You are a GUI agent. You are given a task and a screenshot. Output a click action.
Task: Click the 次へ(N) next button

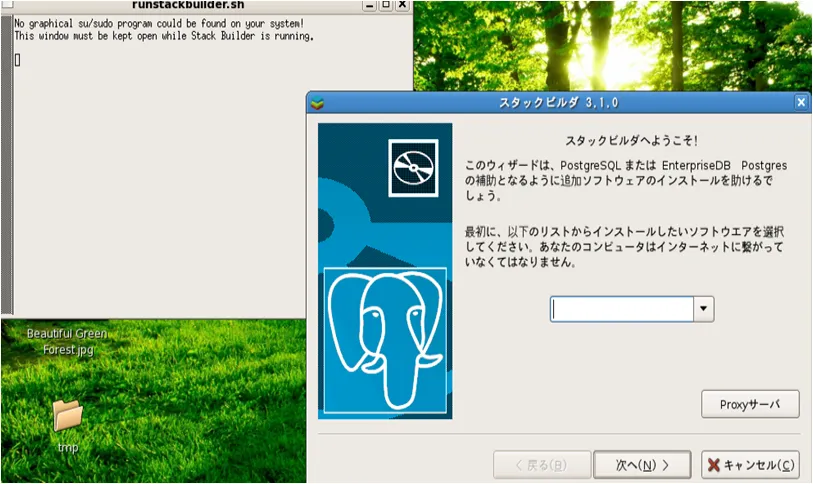coord(642,465)
